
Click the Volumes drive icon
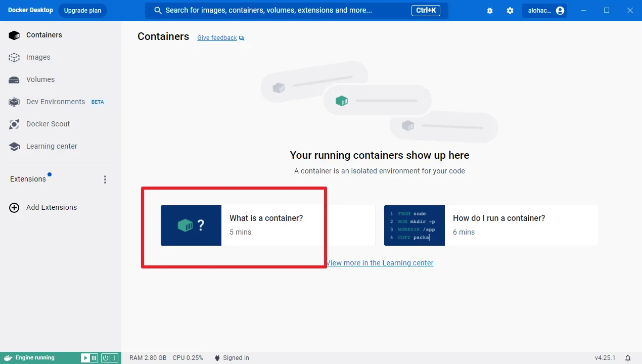[14, 80]
